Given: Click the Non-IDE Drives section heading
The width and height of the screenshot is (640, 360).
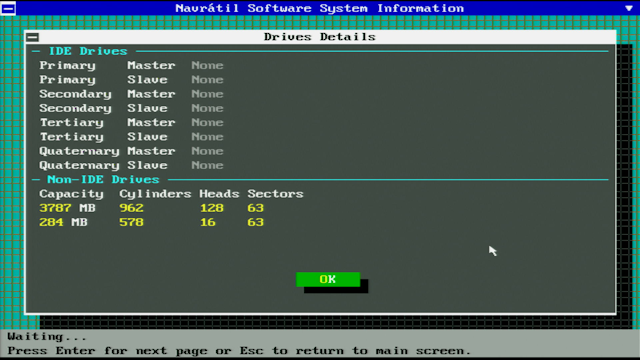Looking at the screenshot, I should click(x=103, y=180).
